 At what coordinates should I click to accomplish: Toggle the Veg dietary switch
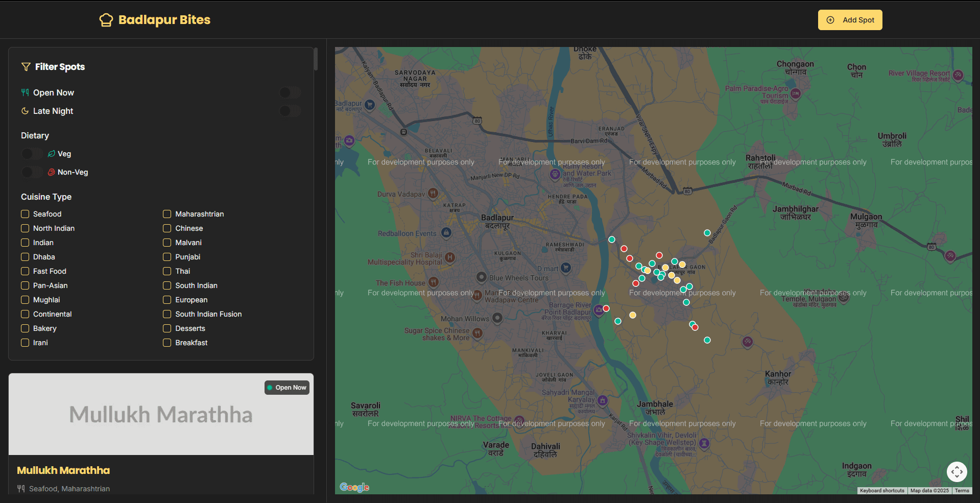click(x=32, y=154)
